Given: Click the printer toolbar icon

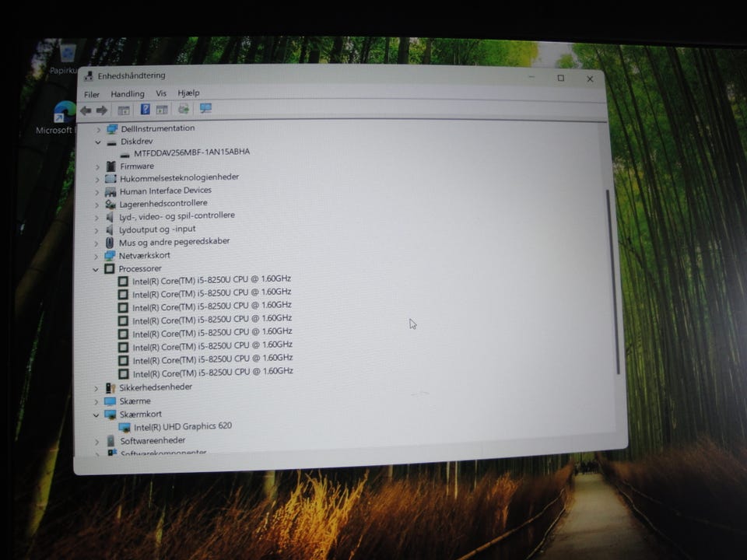Looking at the screenshot, I should tap(184, 109).
